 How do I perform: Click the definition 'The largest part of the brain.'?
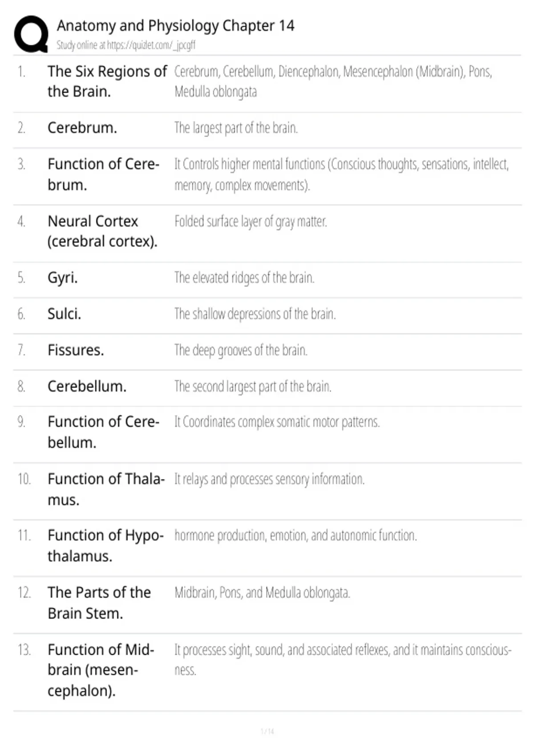pos(236,128)
